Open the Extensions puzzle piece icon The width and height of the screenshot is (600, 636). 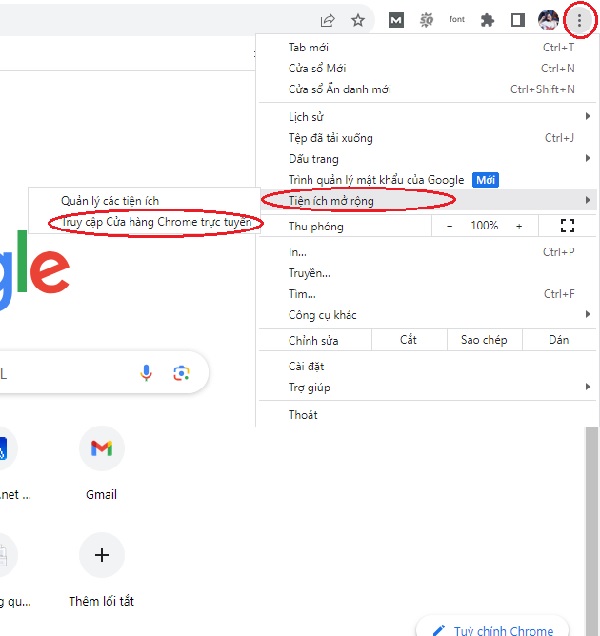coord(487,20)
